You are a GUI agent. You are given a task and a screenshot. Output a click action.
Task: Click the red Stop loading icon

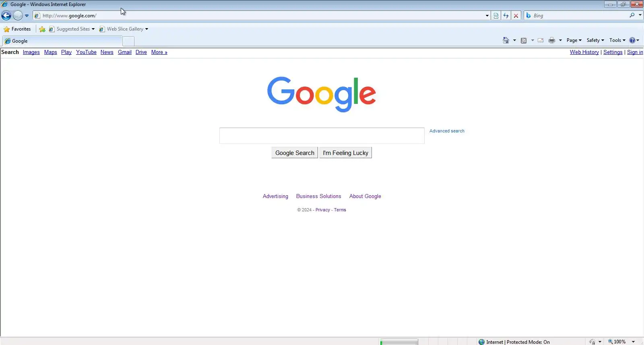(x=516, y=16)
